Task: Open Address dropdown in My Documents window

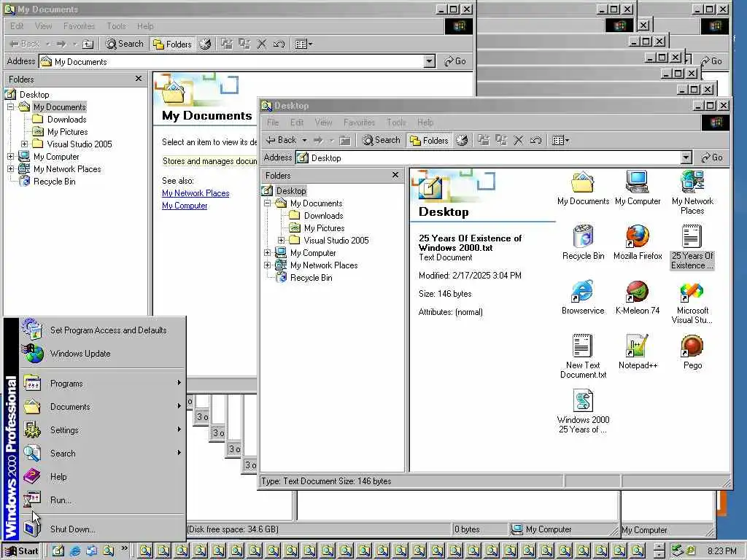Action: click(x=429, y=61)
